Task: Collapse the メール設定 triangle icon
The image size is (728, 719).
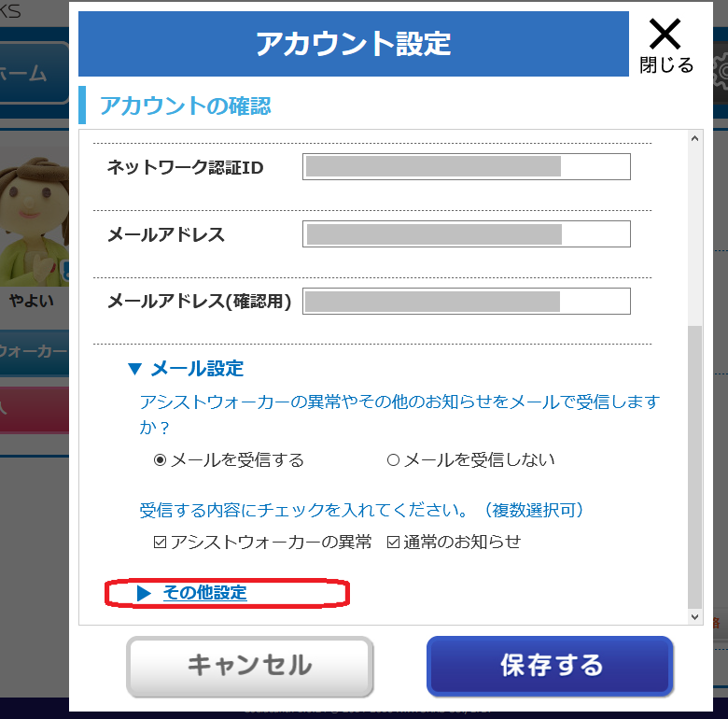Action: pyautogui.click(x=134, y=369)
